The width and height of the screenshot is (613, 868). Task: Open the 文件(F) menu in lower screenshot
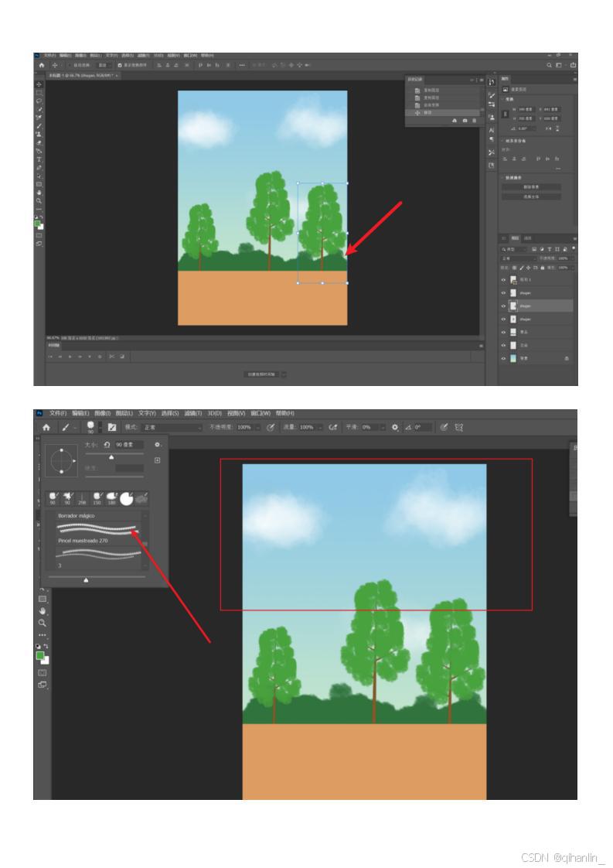coord(57,414)
